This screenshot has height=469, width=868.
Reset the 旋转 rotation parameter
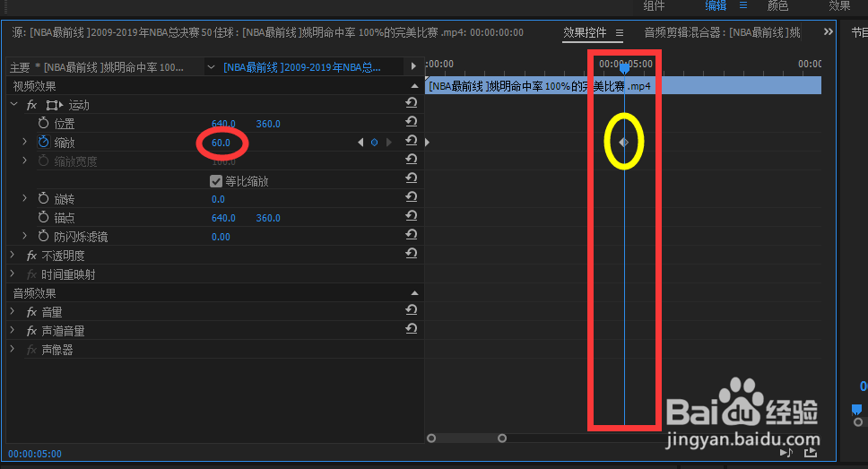[x=412, y=197]
